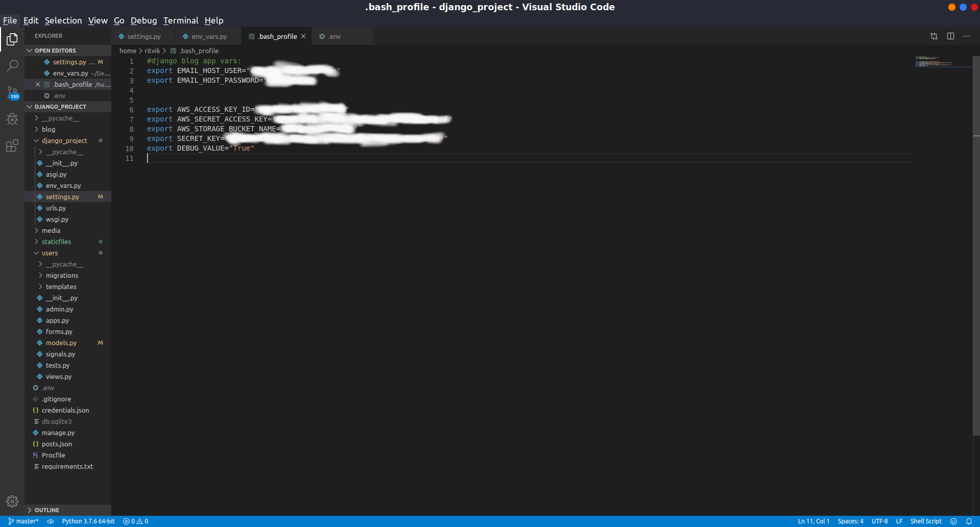
Task: Open the Debug view
Action: coord(12,119)
